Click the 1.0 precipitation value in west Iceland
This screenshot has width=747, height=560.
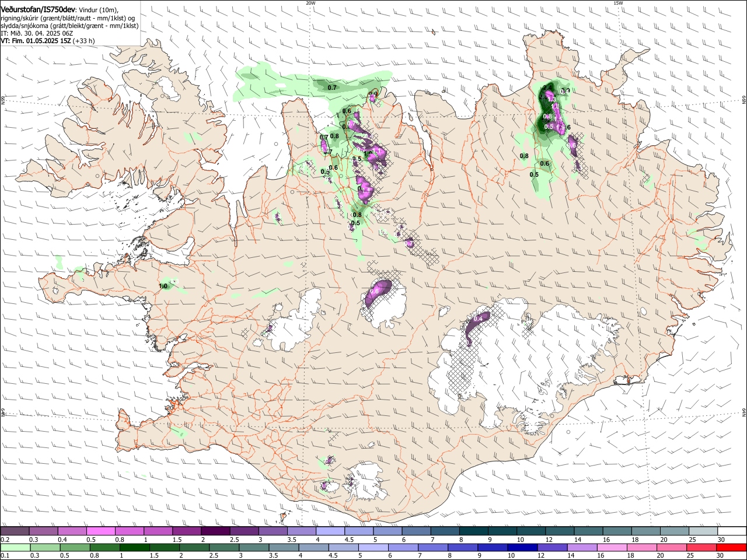163,286
